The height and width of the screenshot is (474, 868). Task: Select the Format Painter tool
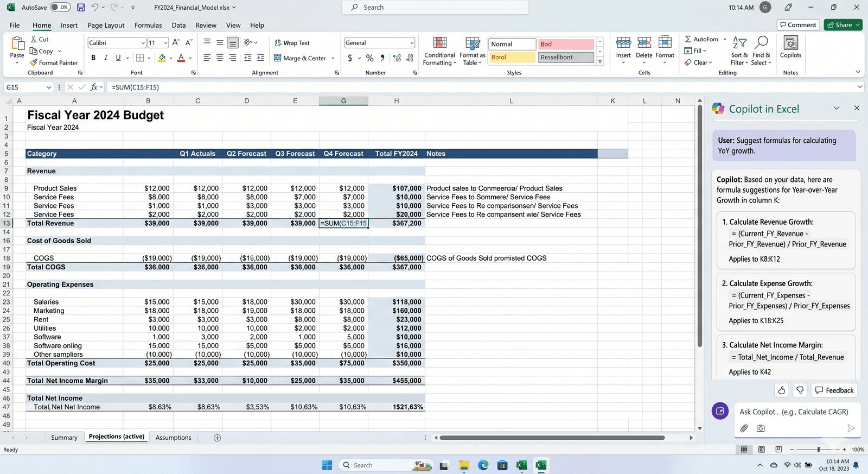coord(54,62)
